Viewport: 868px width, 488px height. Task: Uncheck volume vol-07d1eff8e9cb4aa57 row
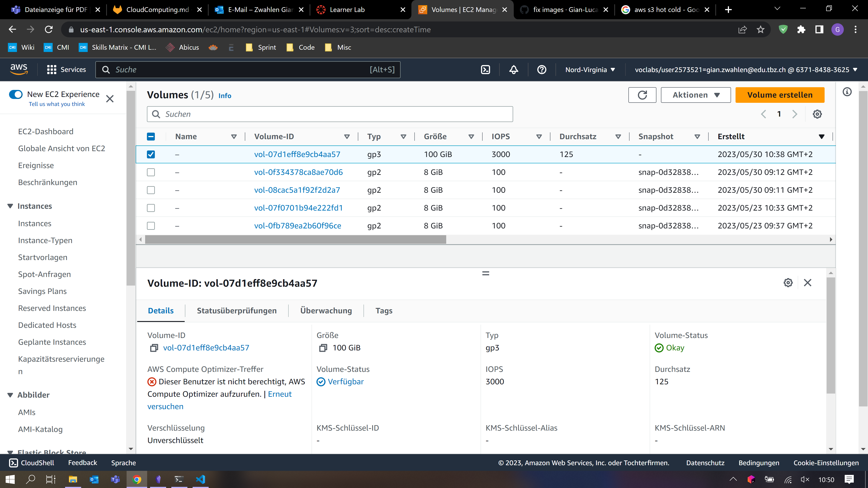(x=151, y=155)
